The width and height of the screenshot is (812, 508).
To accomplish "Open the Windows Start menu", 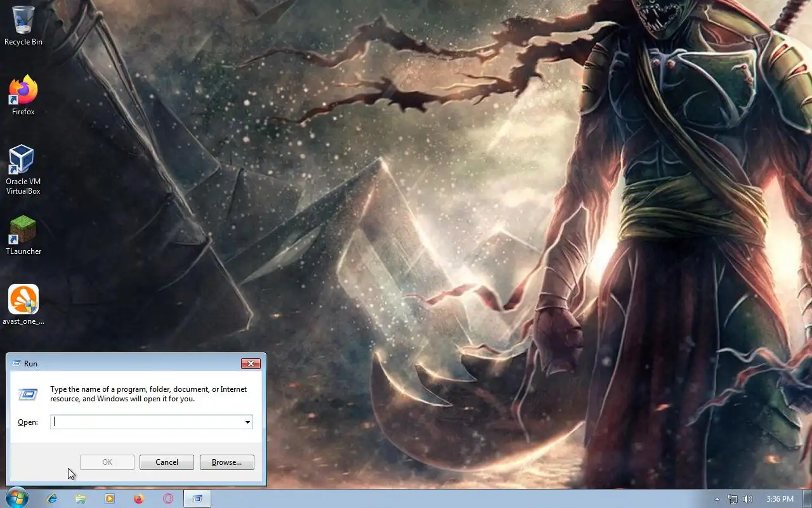I will tap(16, 498).
